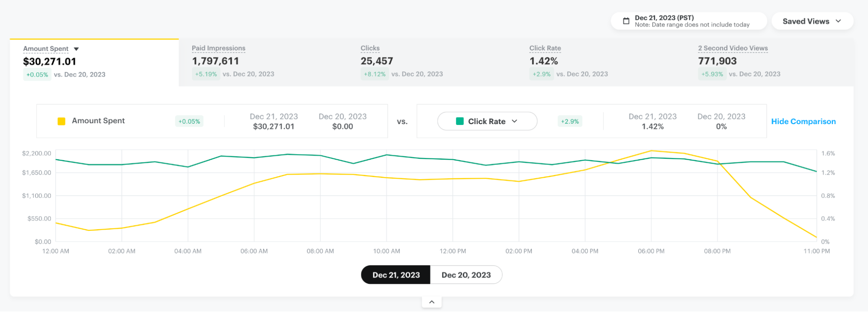Open the Click Rate comparison metric dropdown
Viewport: 868px width, 312px height.
[487, 121]
